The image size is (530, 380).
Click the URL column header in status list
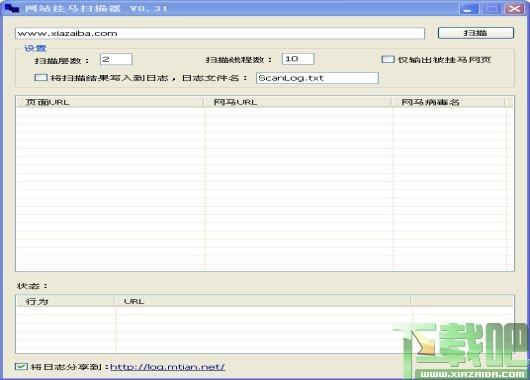click(263, 301)
